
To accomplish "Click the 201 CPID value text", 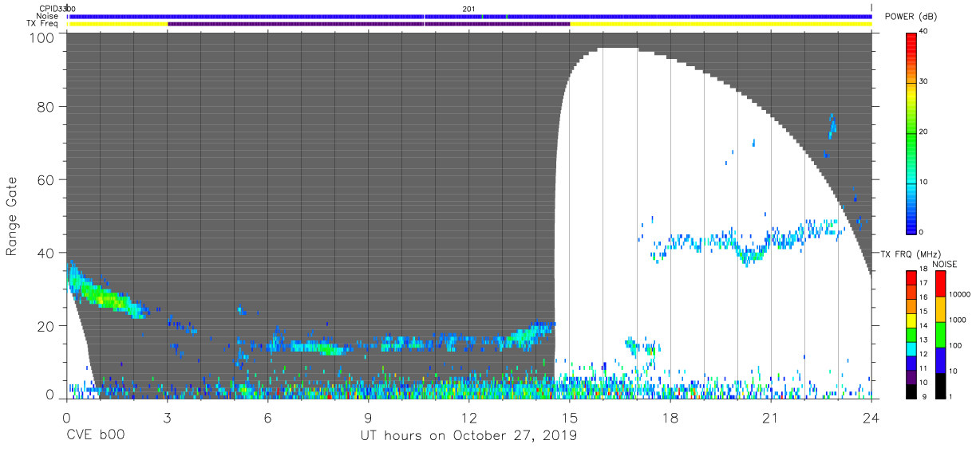I will [x=469, y=8].
